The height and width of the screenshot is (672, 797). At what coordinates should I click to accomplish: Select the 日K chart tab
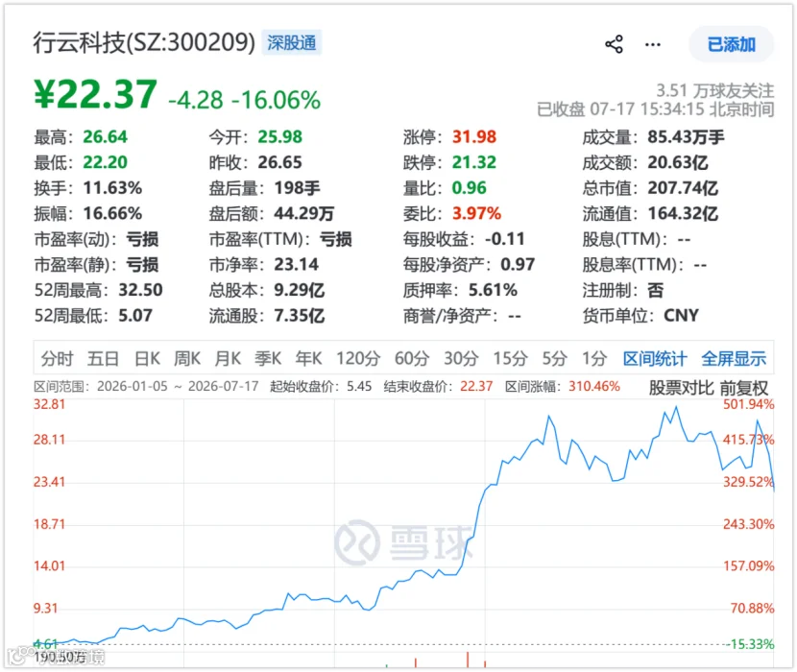pos(147,358)
